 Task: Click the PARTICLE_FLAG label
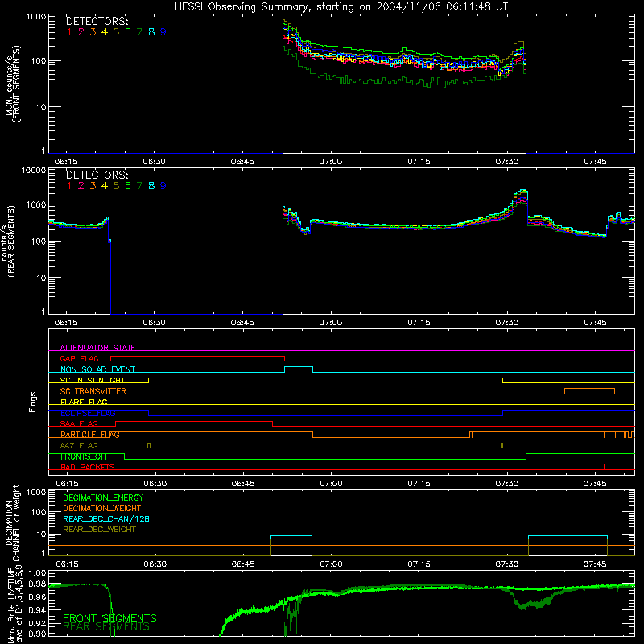pyautogui.click(x=90, y=435)
